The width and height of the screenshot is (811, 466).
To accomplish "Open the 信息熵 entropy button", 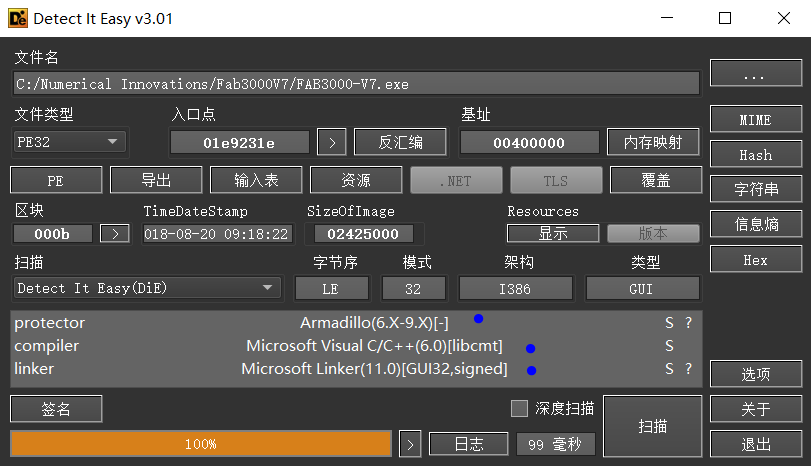I will (756, 224).
